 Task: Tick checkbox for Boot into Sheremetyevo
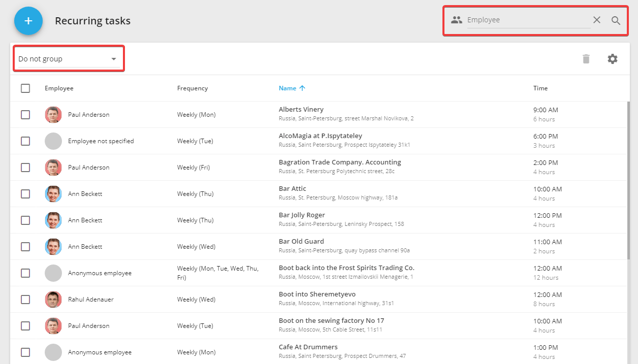25,300
